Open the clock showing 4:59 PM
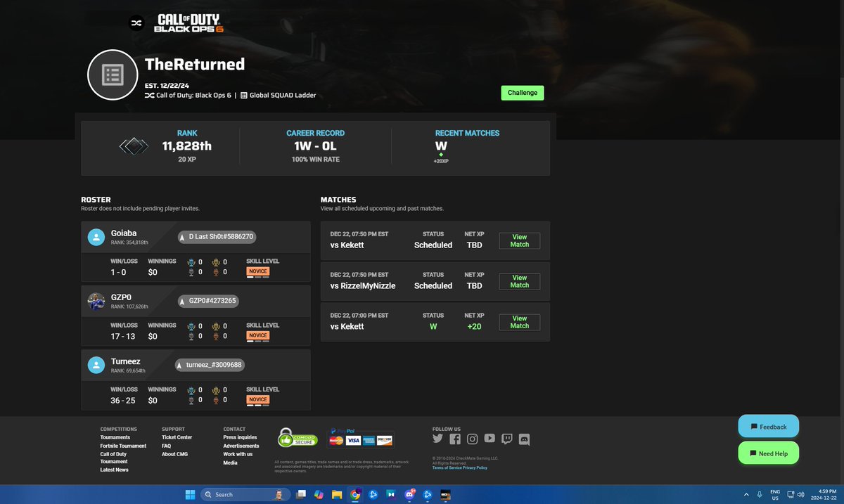This screenshot has width=844, height=504. coord(823,494)
